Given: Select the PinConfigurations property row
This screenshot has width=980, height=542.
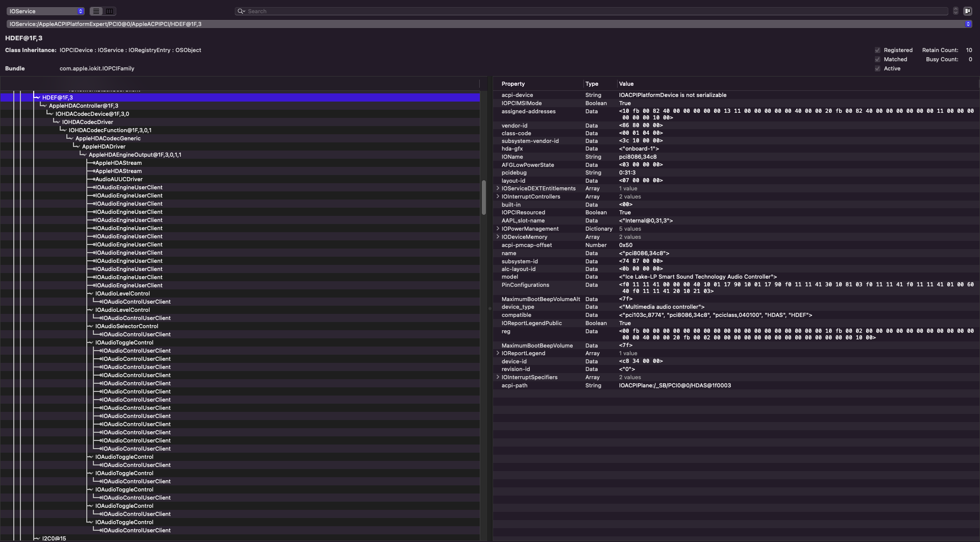Looking at the screenshot, I should [x=736, y=288].
